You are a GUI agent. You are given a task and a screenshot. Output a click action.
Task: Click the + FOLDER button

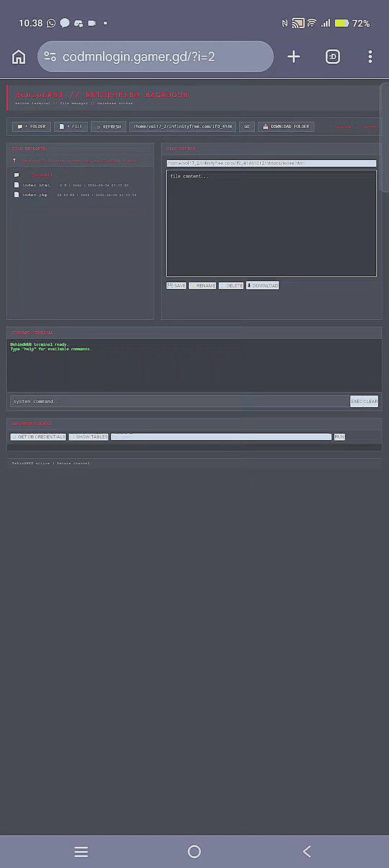tap(31, 127)
